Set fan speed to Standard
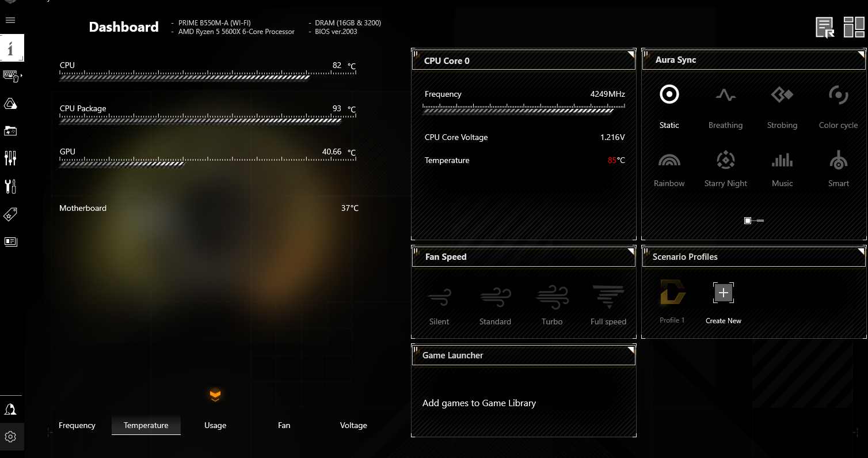This screenshot has height=458, width=868. point(495,305)
